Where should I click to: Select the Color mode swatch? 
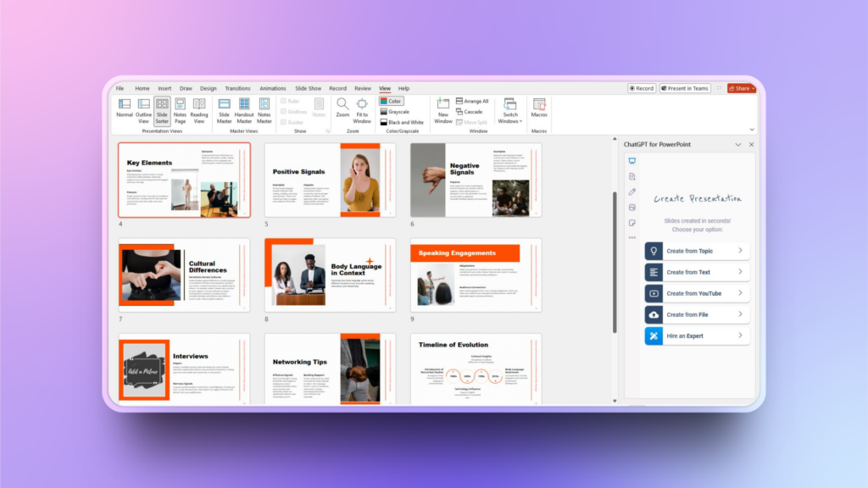point(391,101)
